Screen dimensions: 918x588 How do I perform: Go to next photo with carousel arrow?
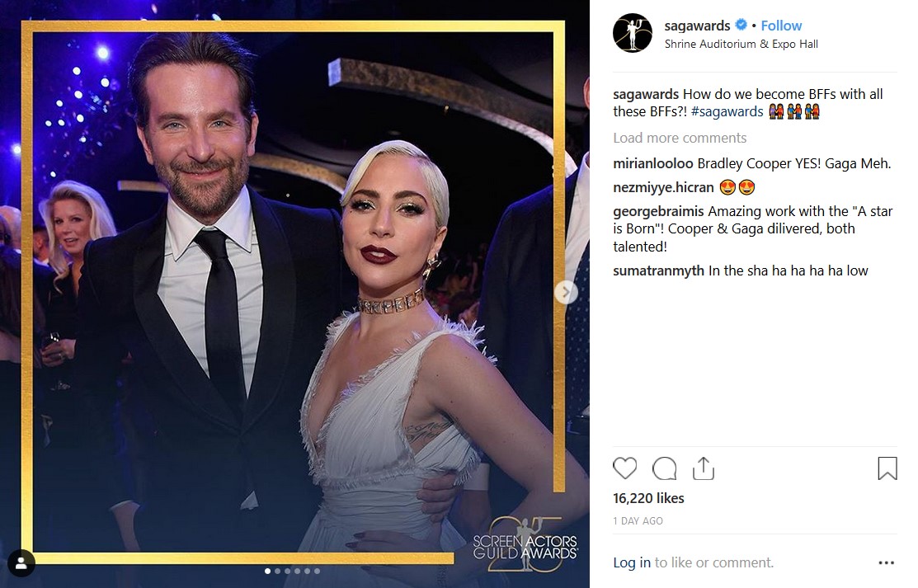tap(565, 292)
